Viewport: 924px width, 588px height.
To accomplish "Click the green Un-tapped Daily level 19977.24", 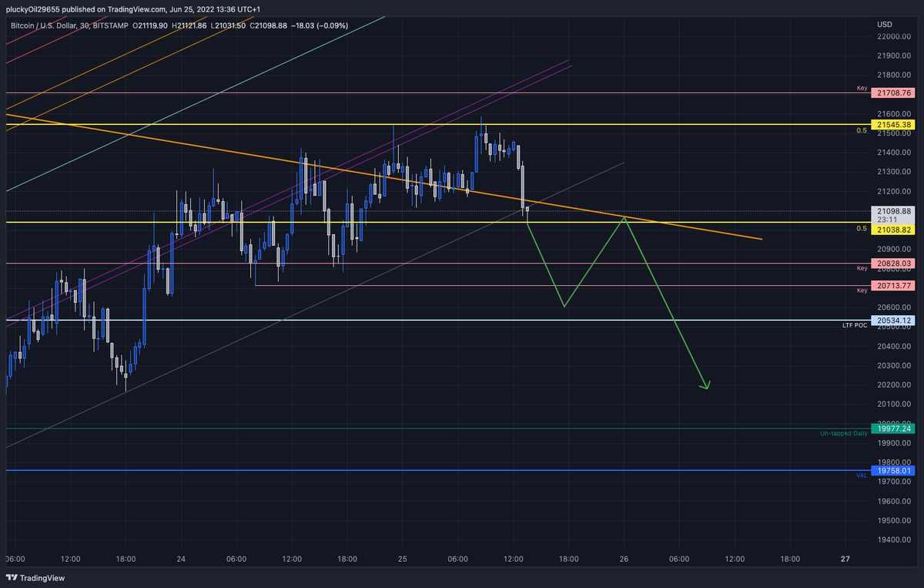I will click(893, 427).
